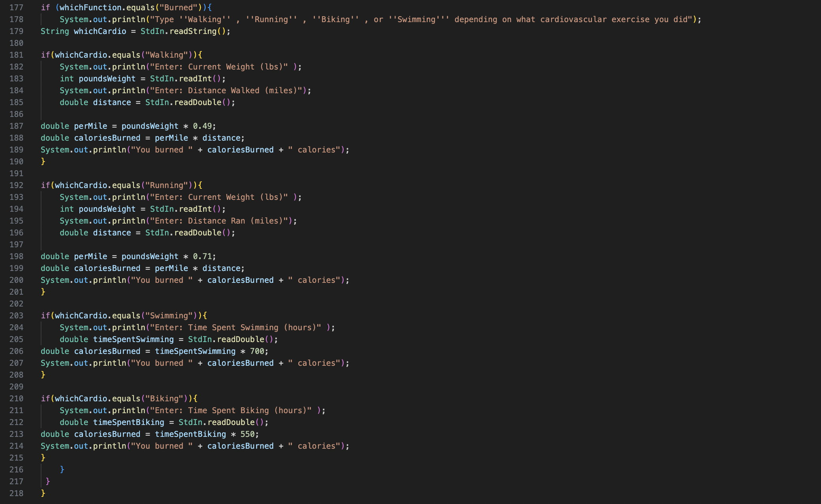Click the timeSpentBiking declaration on line 212
The height and width of the screenshot is (504, 821).
[x=128, y=422]
